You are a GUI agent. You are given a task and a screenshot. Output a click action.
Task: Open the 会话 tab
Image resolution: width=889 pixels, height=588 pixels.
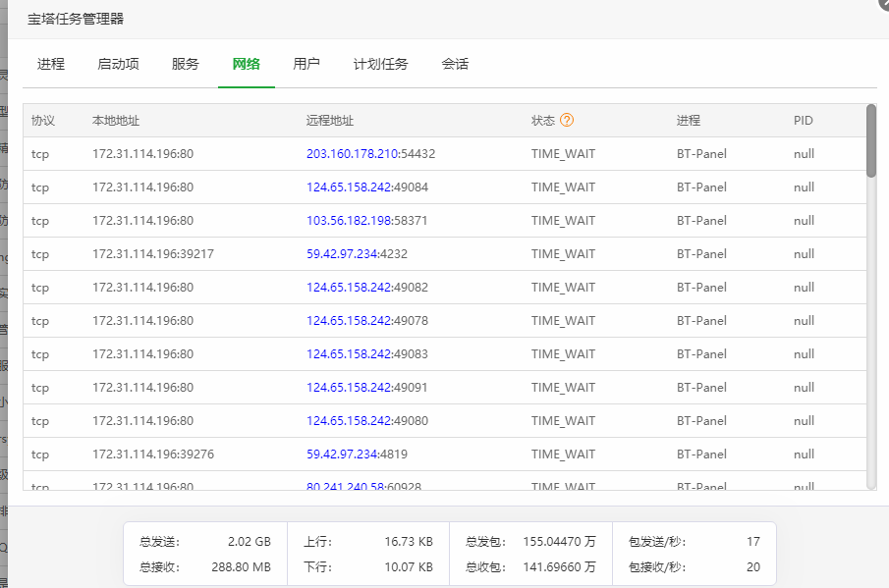click(x=455, y=64)
